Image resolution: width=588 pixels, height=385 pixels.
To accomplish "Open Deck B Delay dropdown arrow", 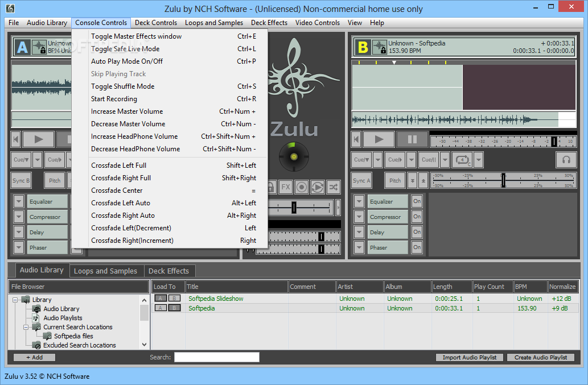I will coord(359,232).
